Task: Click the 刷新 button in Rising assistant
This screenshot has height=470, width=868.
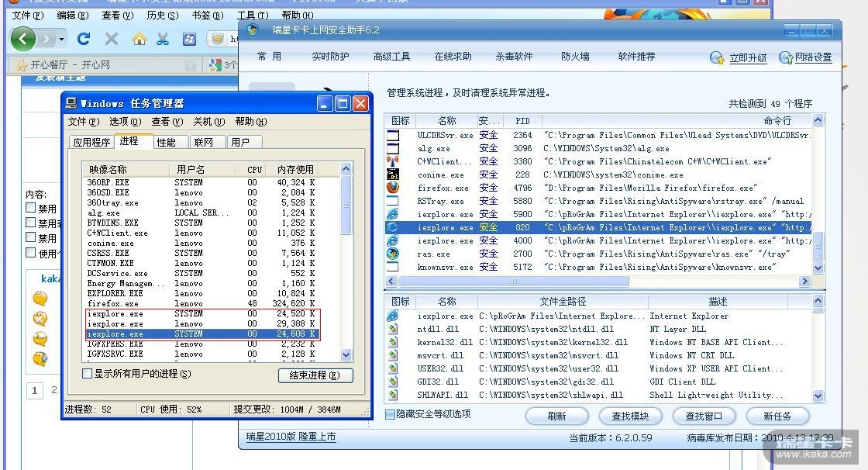Action: click(x=556, y=416)
